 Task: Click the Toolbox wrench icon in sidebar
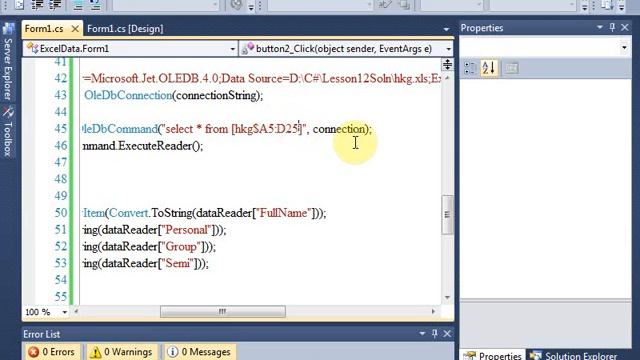coord(8,112)
